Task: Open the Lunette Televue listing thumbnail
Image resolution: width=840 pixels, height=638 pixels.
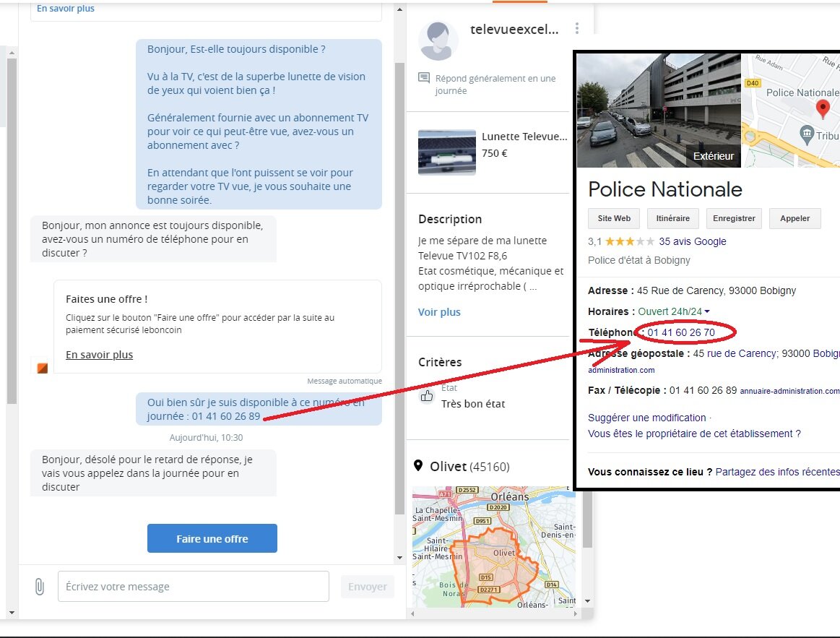Action: tap(447, 152)
